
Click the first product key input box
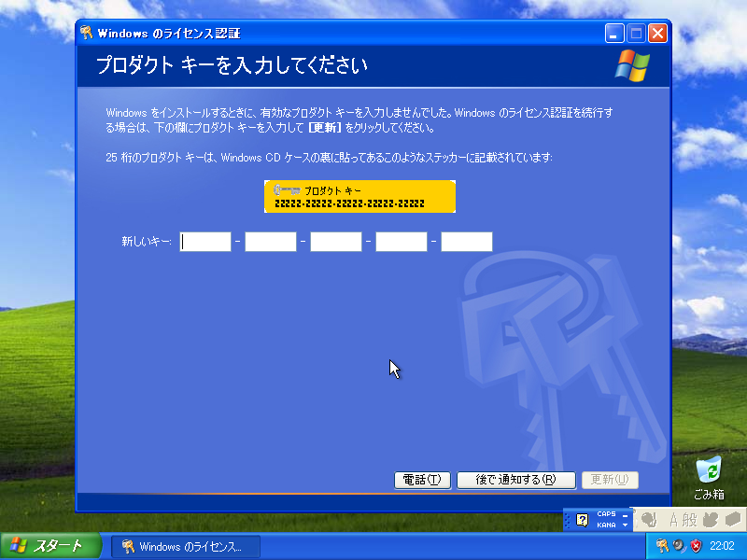point(204,241)
